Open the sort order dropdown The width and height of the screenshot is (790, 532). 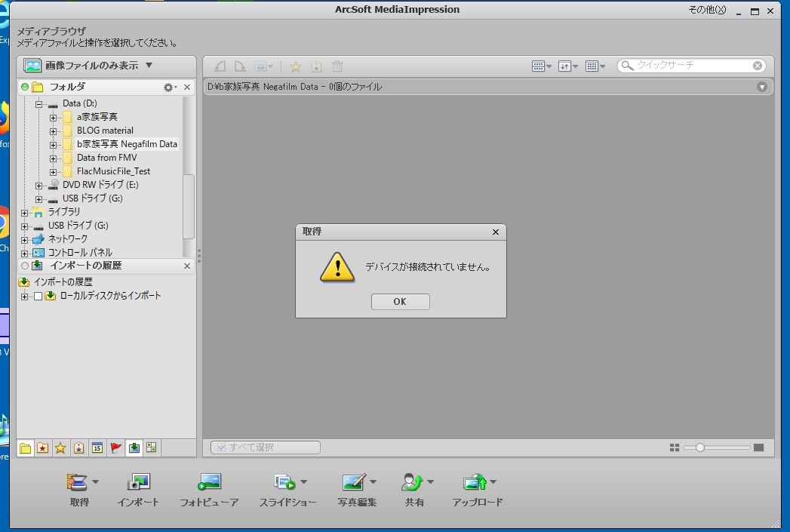pyautogui.click(x=568, y=66)
